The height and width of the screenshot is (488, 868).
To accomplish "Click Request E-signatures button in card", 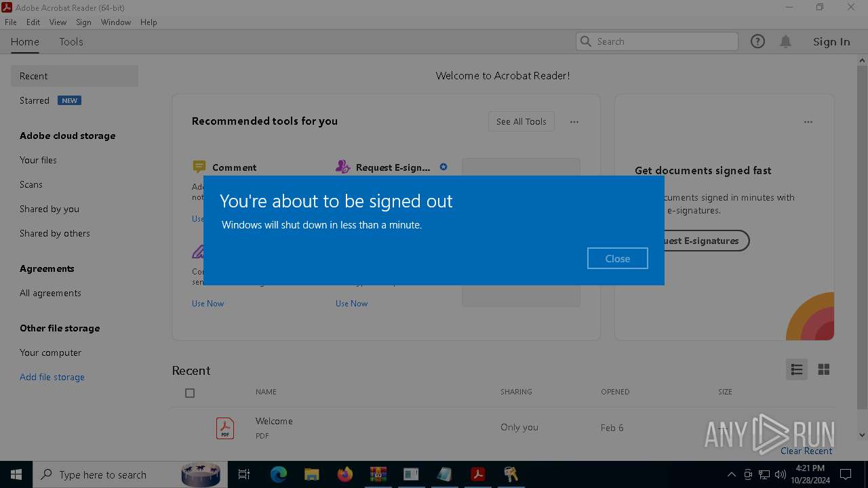I will (707, 241).
